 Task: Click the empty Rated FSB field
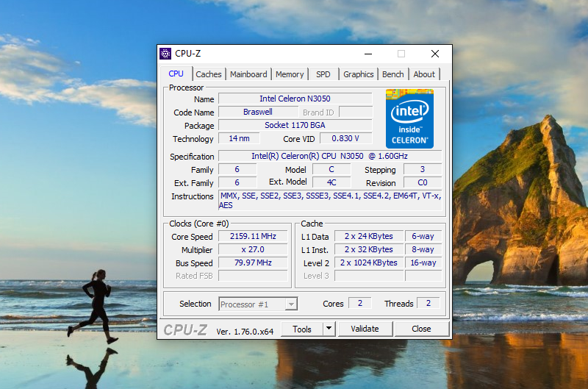[x=253, y=276]
